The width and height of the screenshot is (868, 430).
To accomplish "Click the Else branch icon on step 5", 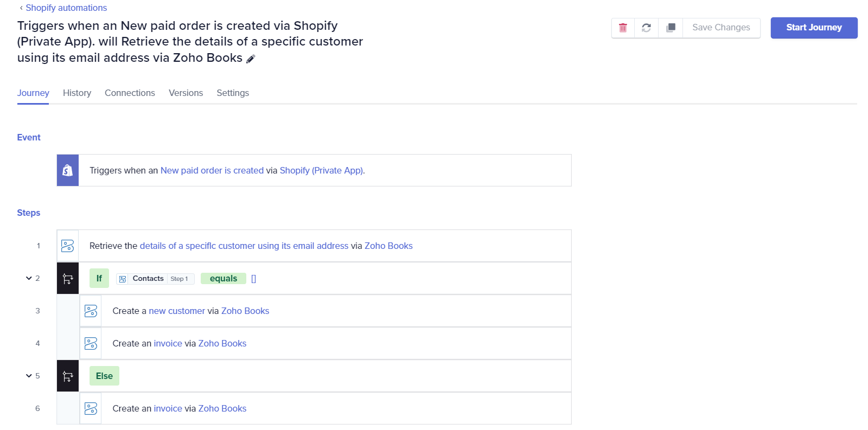I will click(x=68, y=376).
